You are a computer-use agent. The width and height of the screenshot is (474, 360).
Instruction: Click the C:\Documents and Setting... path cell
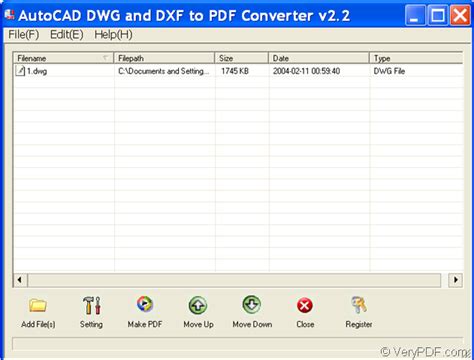164,71
